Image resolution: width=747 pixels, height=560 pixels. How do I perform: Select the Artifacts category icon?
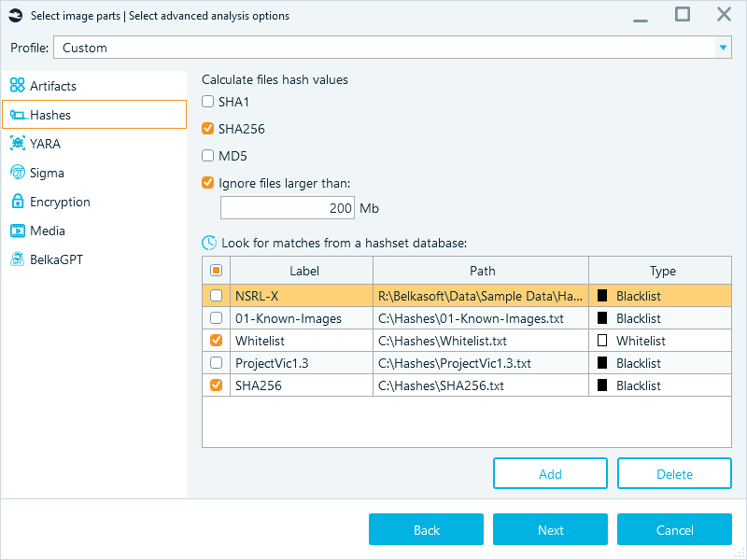pos(17,85)
